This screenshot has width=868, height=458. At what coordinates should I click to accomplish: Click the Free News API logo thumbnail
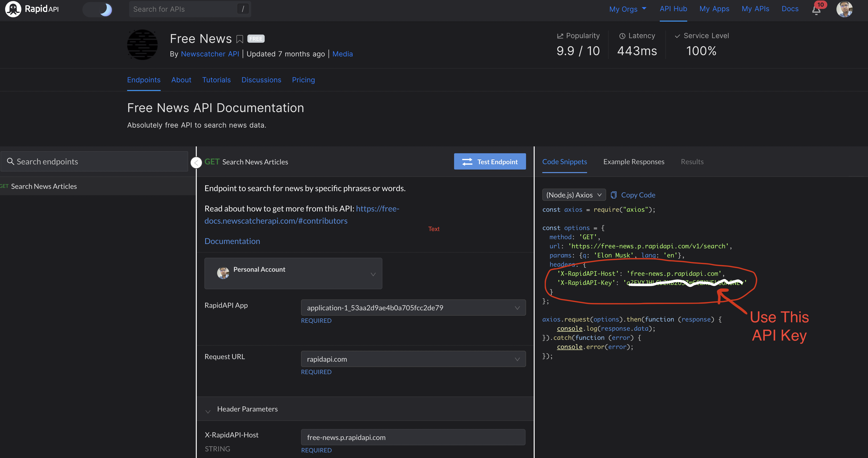click(x=142, y=45)
